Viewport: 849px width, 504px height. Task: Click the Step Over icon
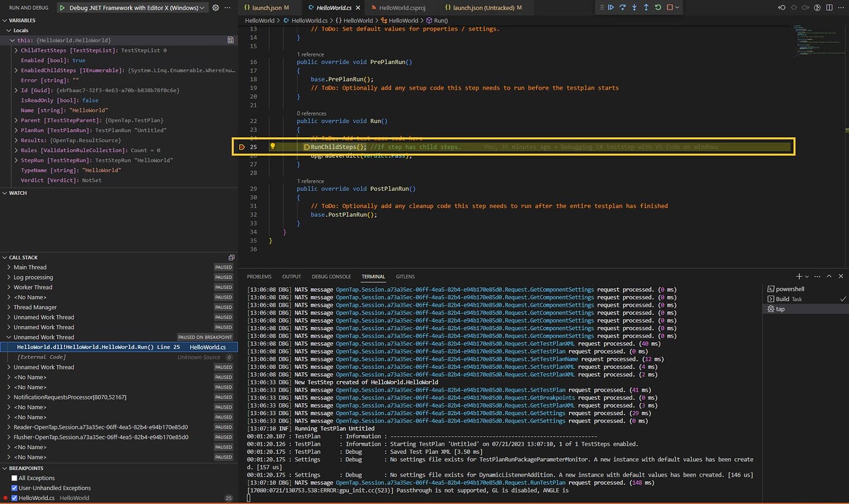pyautogui.click(x=623, y=7)
